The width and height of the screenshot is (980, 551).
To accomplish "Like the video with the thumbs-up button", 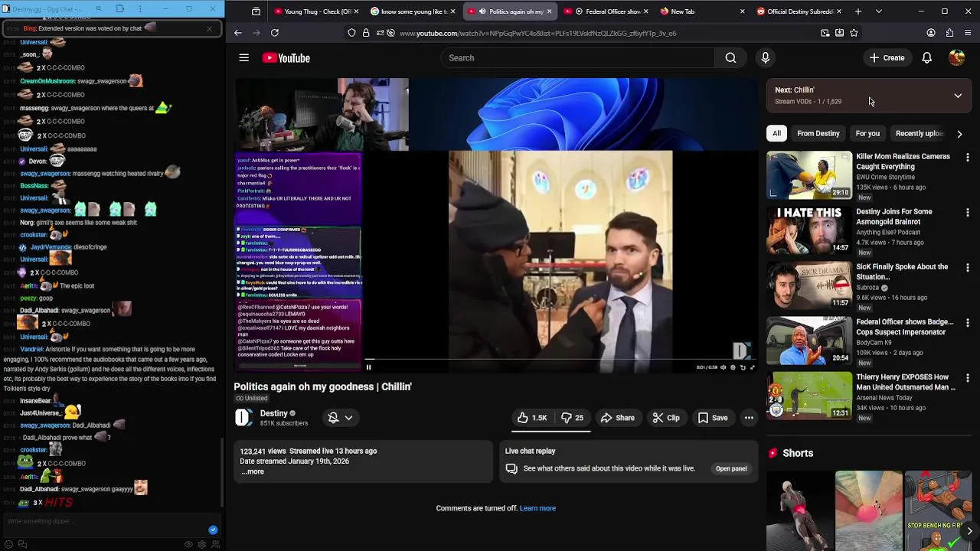I will 532,418.
